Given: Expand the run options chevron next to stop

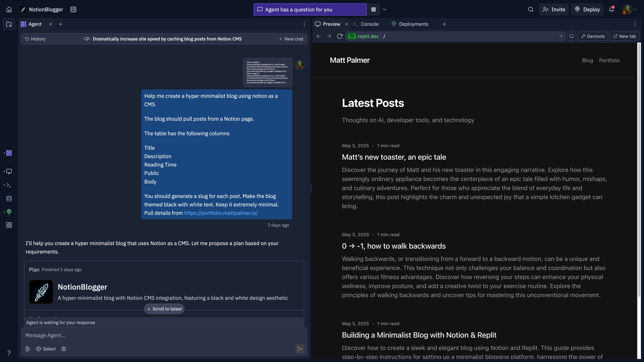Looking at the screenshot, I should click(x=385, y=10).
